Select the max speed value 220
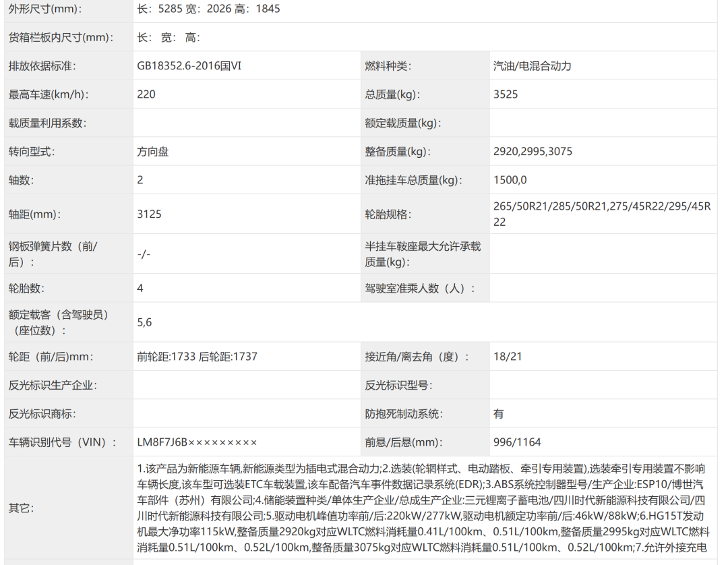Viewport: 728px width, 565px height. click(146, 94)
